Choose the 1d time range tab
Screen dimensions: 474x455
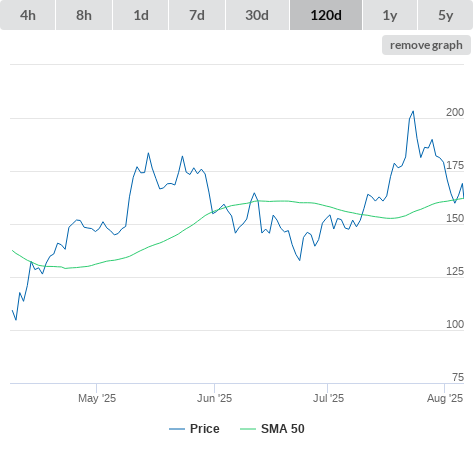[141, 15]
